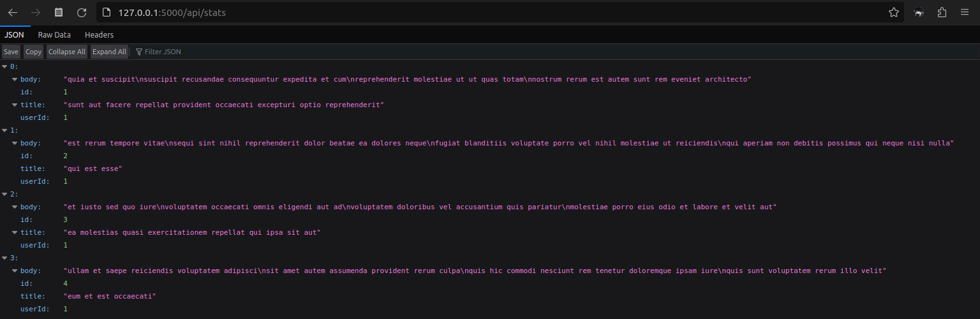Click the Save button
980x319 pixels.
pyautogui.click(x=11, y=52)
